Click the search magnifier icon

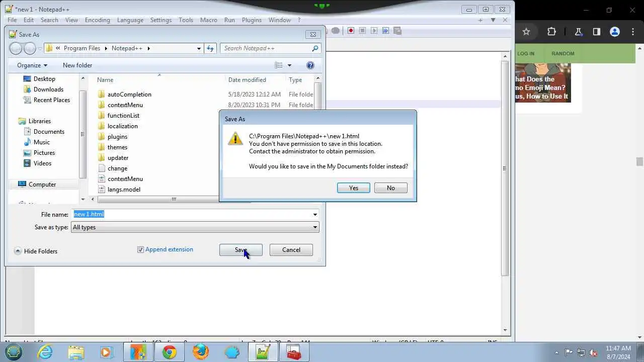315,48
